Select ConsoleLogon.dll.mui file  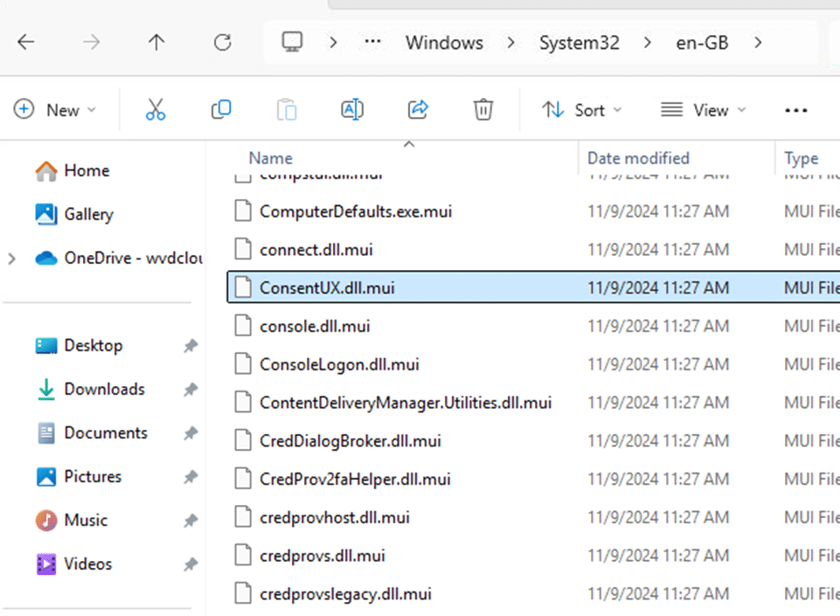pyautogui.click(x=339, y=364)
